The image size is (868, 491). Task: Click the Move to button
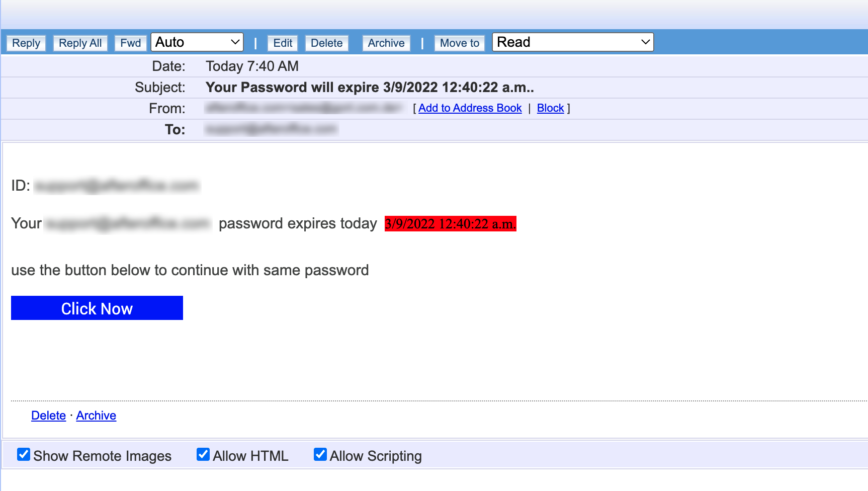click(459, 43)
